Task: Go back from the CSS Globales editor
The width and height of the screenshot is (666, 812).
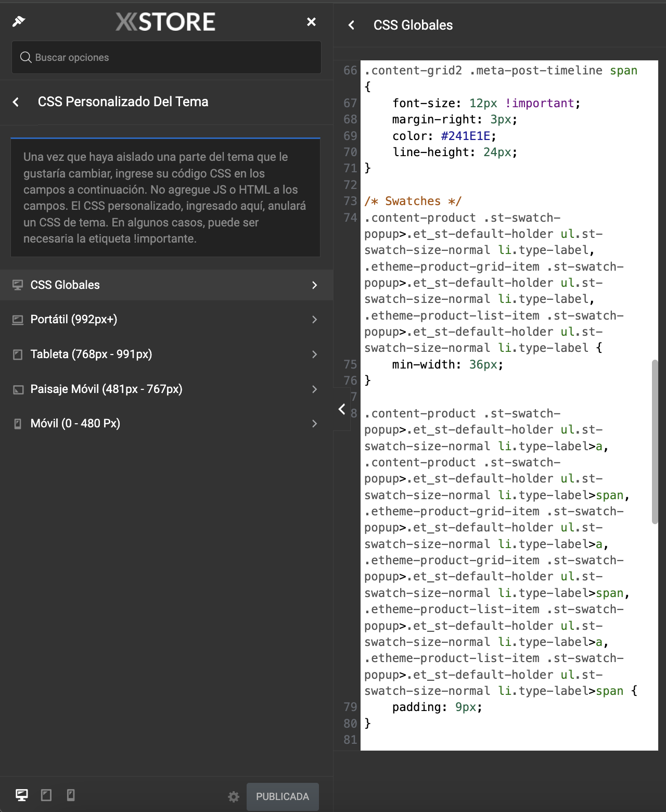Action: point(352,25)
